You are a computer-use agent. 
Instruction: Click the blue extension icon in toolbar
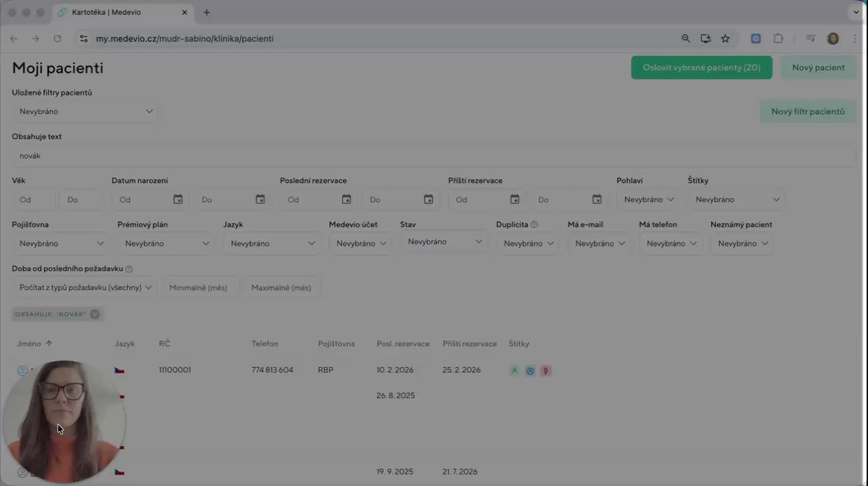pyautogui.click(x=756, y=39)
